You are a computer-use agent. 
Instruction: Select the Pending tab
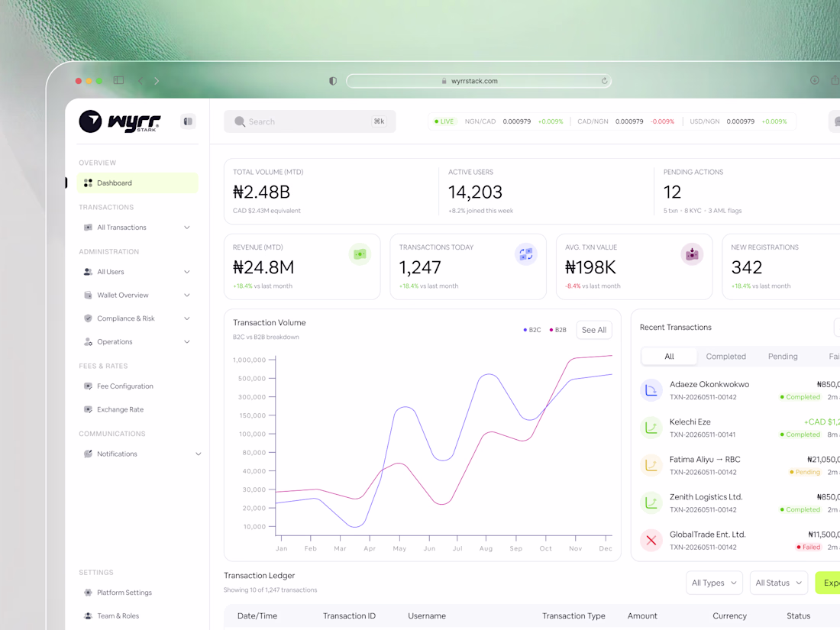coord(783,357)
